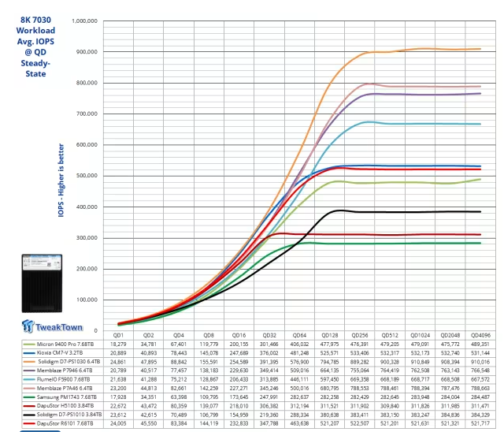Click the 8K 7030 Workload chart title
The height and width of the screenshot is (432, 504).
tap(35, 47)
